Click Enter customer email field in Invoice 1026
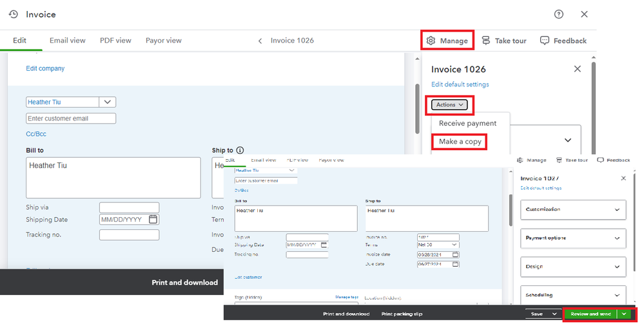 pos(71,119)
